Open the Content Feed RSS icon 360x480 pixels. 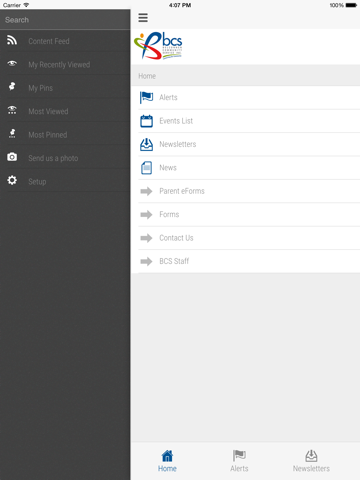tap(12, 40)
